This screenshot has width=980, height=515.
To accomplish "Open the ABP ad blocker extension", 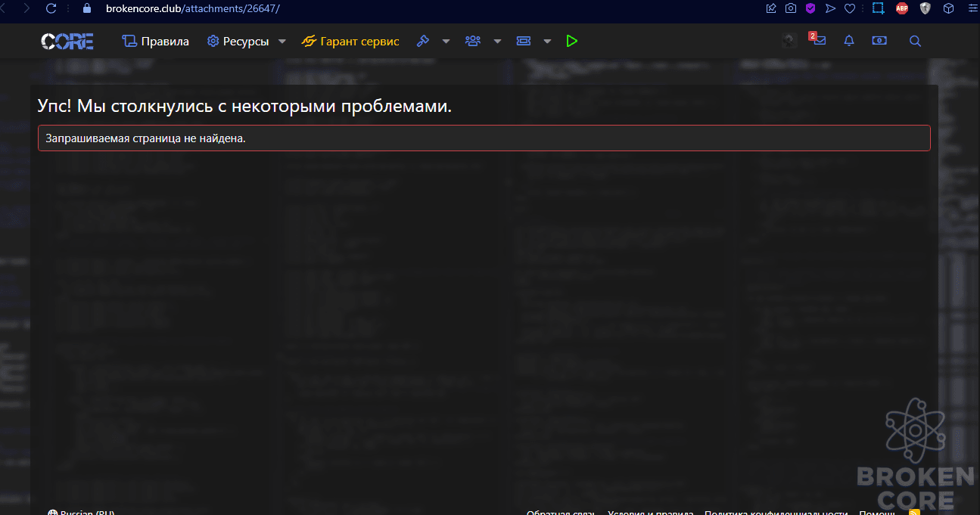I will [x=902, y=8].
